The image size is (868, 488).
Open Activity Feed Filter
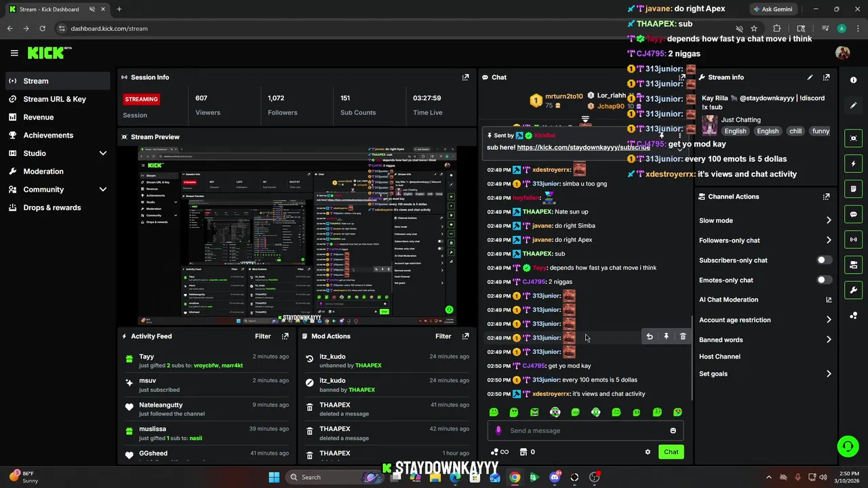coord(262,336)
